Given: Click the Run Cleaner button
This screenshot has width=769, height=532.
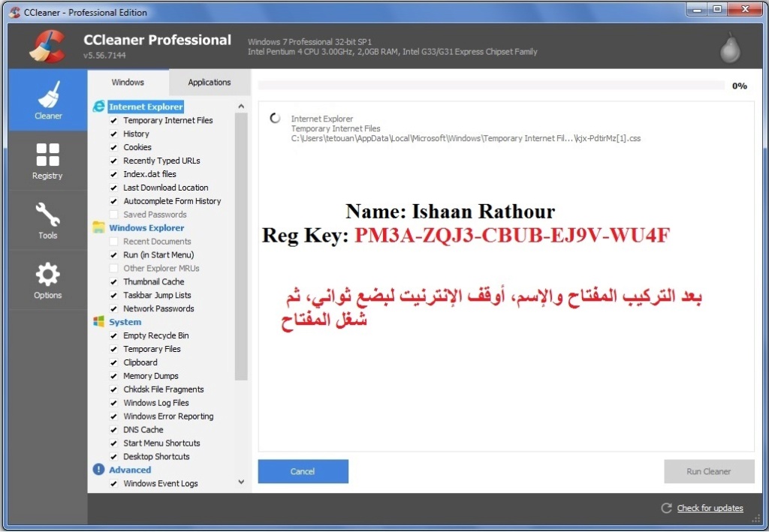Looking at the screenshot, I should tap(709, 471).
